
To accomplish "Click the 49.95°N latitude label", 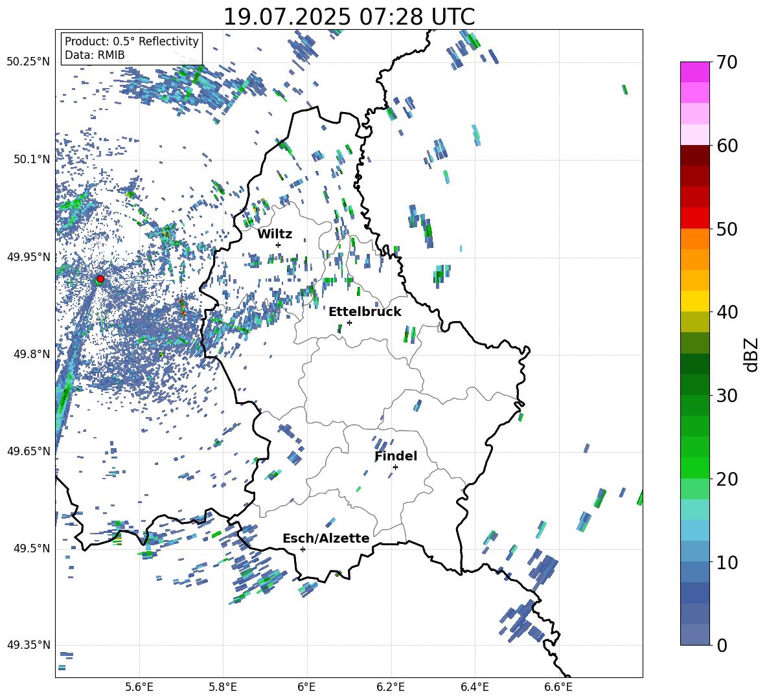I will [x=29, y=256].
